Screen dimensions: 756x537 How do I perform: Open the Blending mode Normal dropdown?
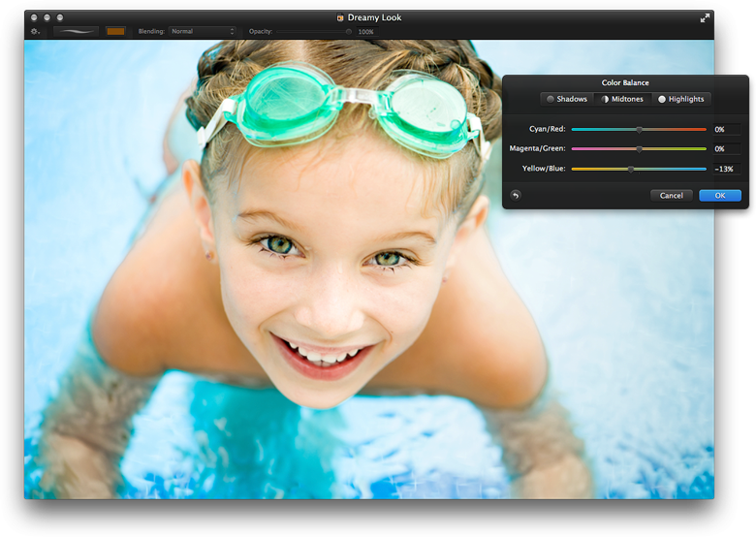pos(202,31)
